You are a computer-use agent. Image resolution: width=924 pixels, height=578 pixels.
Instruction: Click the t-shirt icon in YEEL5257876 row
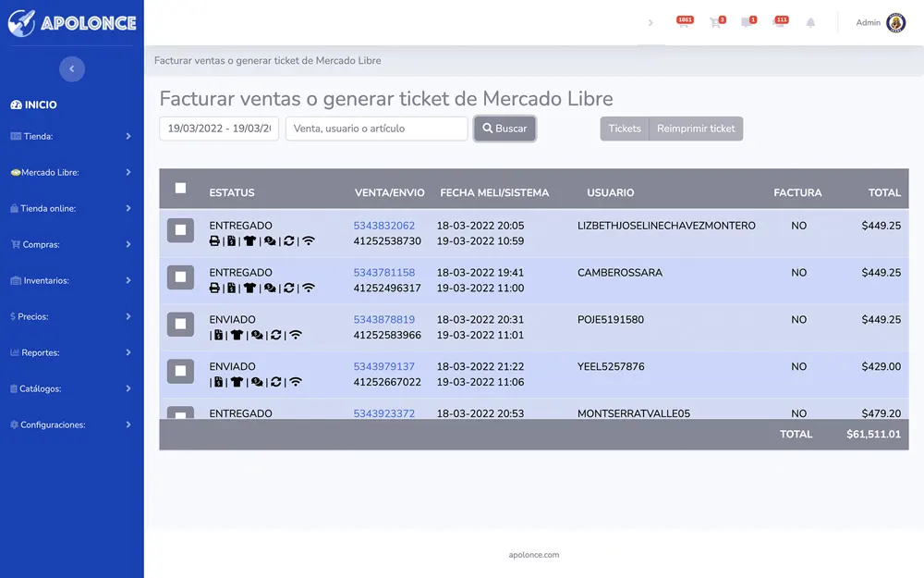(237, 382)
